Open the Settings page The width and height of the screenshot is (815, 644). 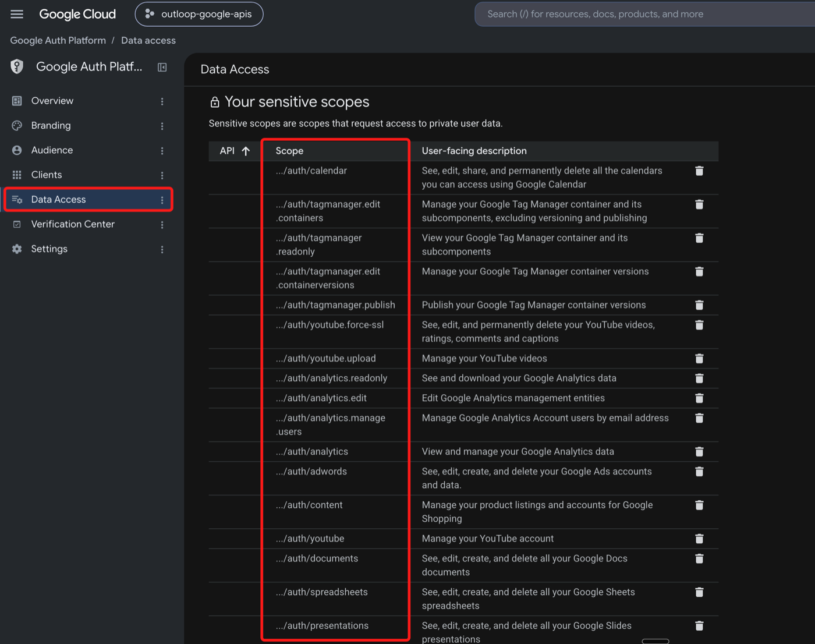pyautogui.click(x=49, y=249)
